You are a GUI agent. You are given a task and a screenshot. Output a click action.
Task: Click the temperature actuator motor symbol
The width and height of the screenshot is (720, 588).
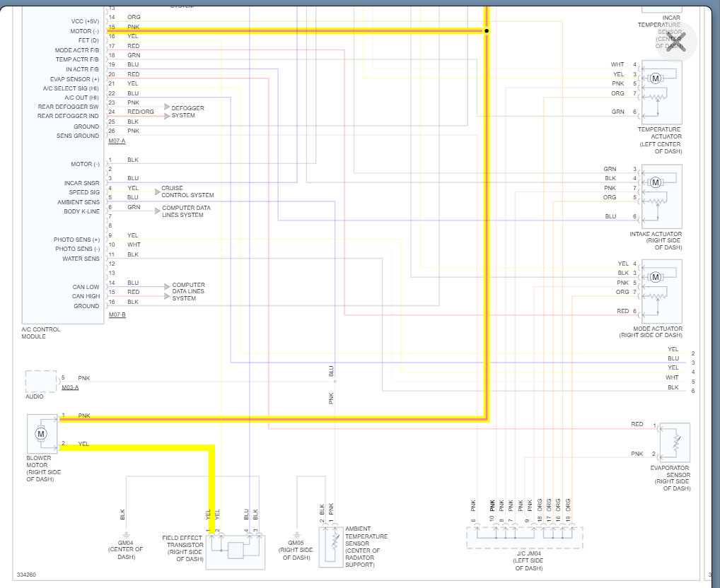[x=655, y=78]
